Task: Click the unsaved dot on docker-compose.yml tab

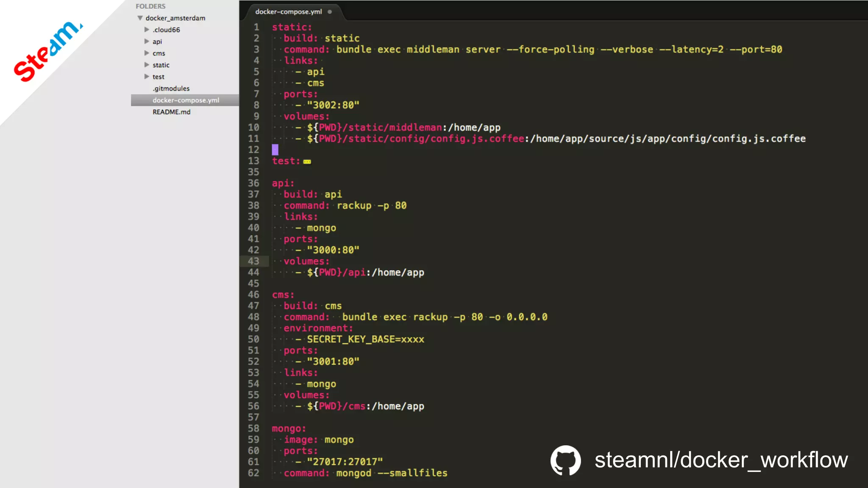Action: pyautogui.click(x=330, y=12)
